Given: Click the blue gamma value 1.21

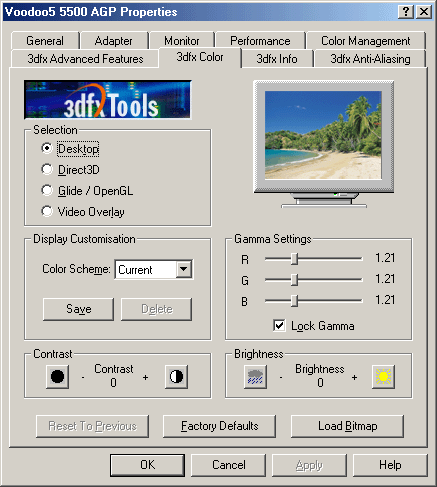Looking at the screenshot, I should click(385, 300).
